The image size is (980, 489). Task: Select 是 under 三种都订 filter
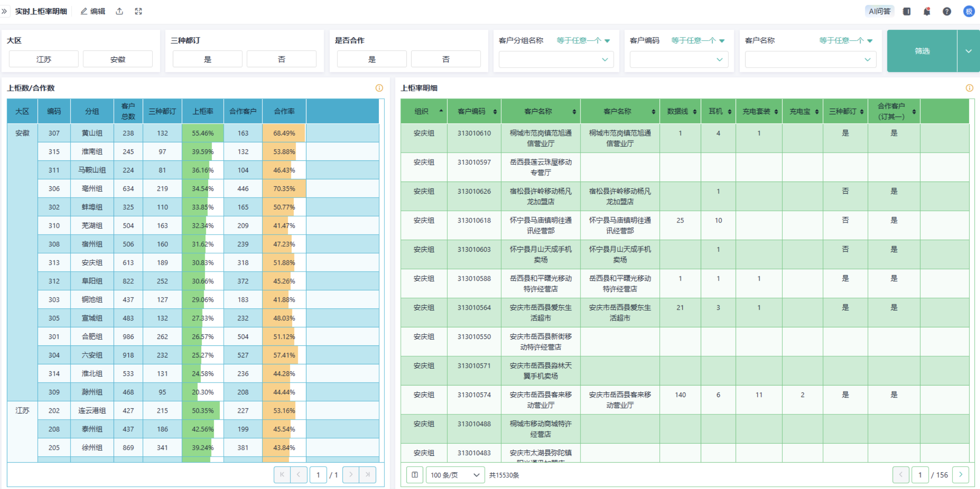pos(207,59)
